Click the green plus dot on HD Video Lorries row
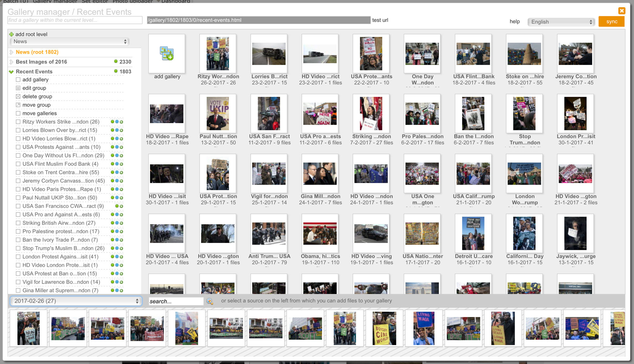 click(121, 138)
